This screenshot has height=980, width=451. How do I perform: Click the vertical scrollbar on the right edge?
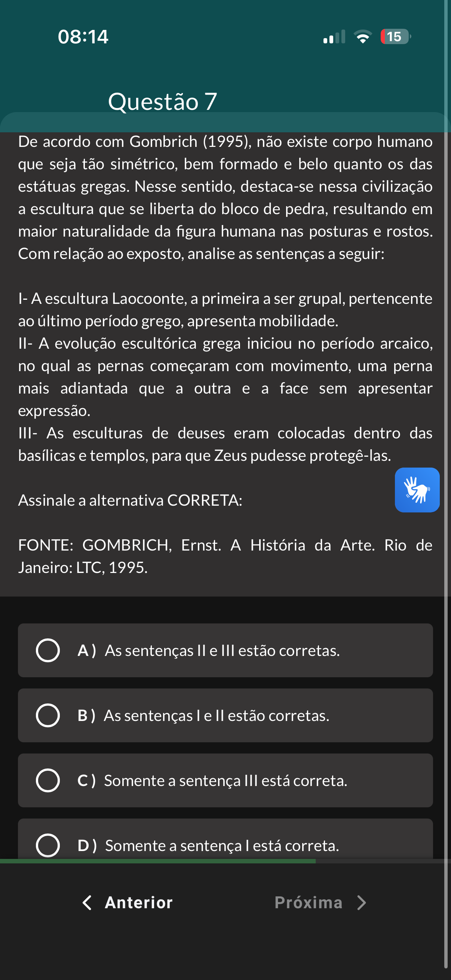(x=446, y=456)
